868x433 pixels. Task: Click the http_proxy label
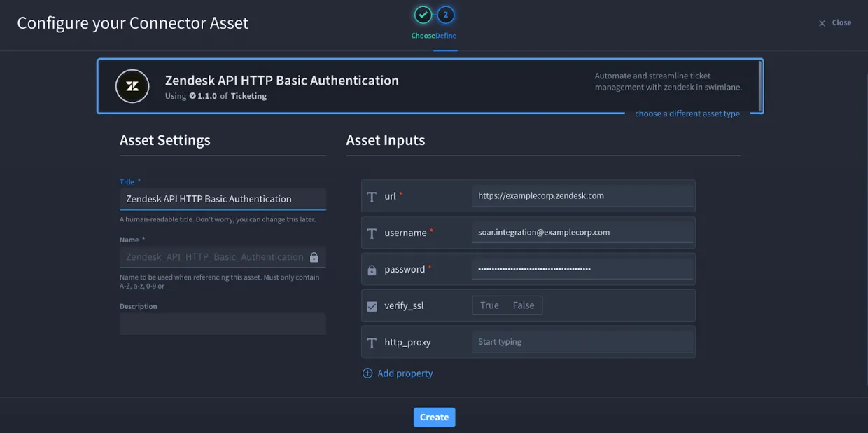[408, 343]
